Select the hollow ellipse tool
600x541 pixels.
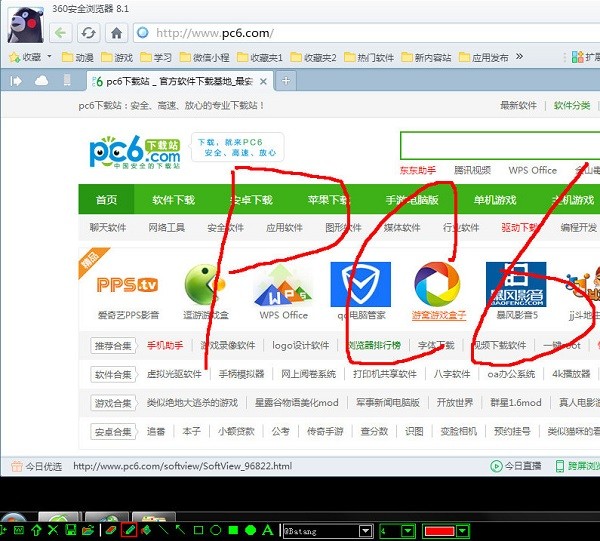216,530
